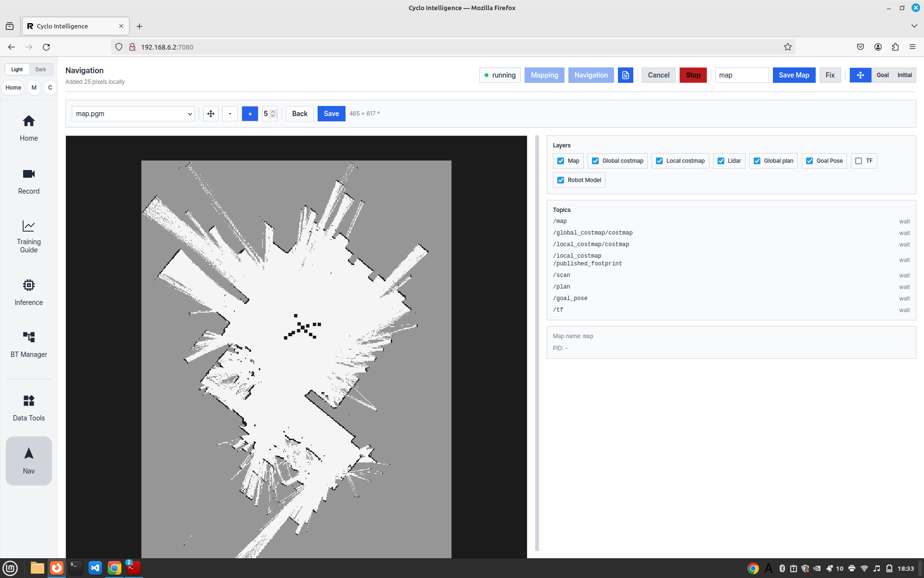The width and height of the screenshot is (924, 578).
Task: Toggle the Lidar layer checkbox
Action: tap(729, 161)
